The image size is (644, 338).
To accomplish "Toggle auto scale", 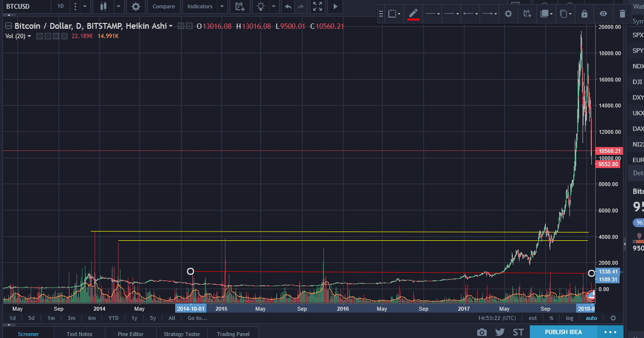I will [591, 318].
